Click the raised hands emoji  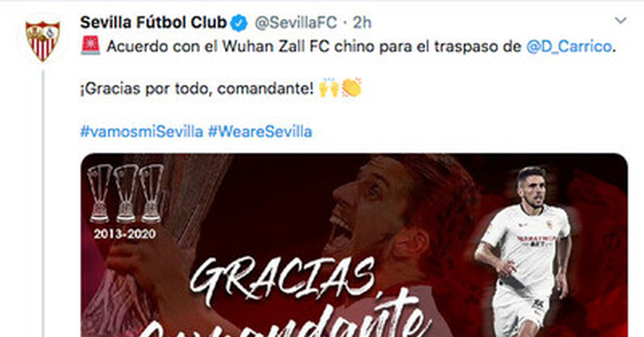tap(329, 88)
